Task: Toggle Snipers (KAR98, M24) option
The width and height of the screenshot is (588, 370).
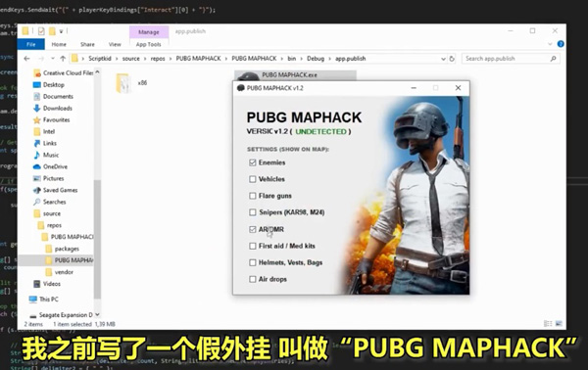Action: click(x=253, y=212)
